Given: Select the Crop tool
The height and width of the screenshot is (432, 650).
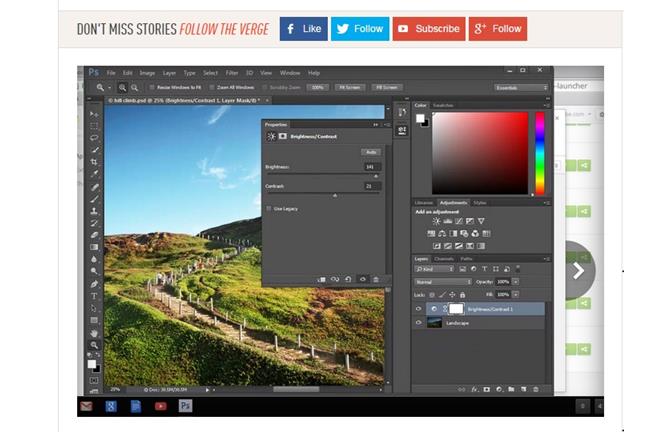Looking at the screenshot, I should pyautogui.click(x=95, y=162).
